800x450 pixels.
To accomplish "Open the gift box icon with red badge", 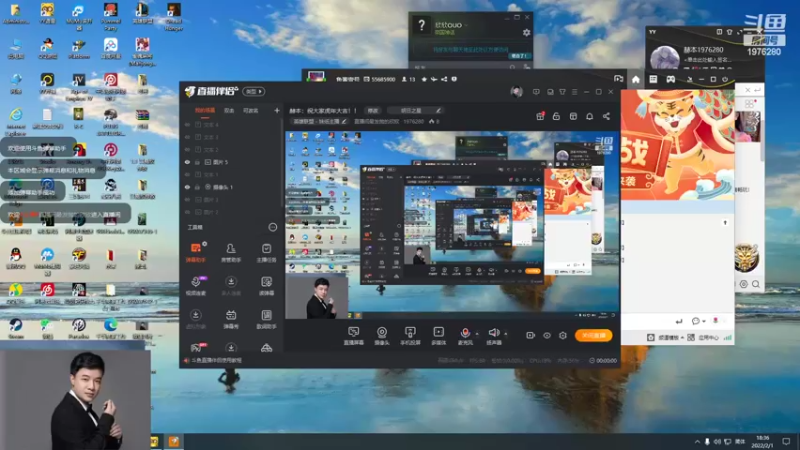I will point(540,116).
